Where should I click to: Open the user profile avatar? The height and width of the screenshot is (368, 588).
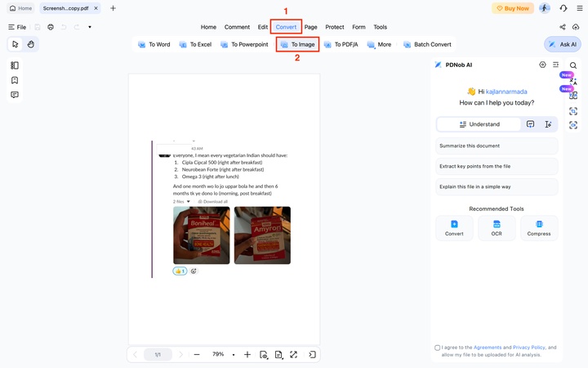pyautogui.click(x=545, y=8)
